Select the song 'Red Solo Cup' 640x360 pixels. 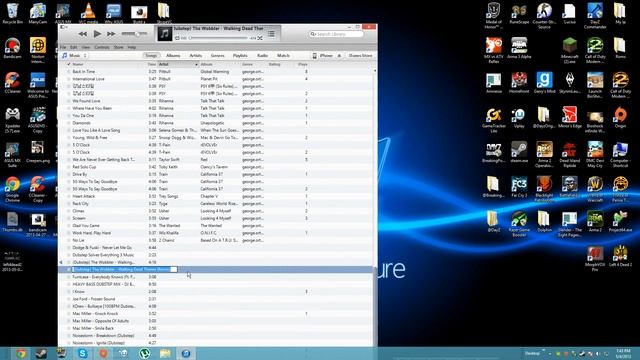pyautogui.click(x=84, y=167)
